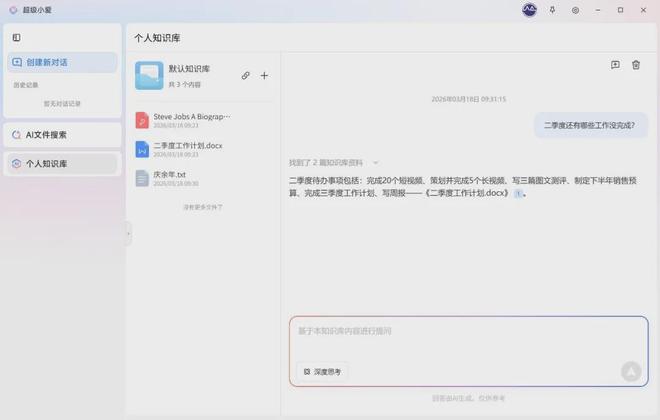Start a new chat via top-right message icon

coord(615,65)
